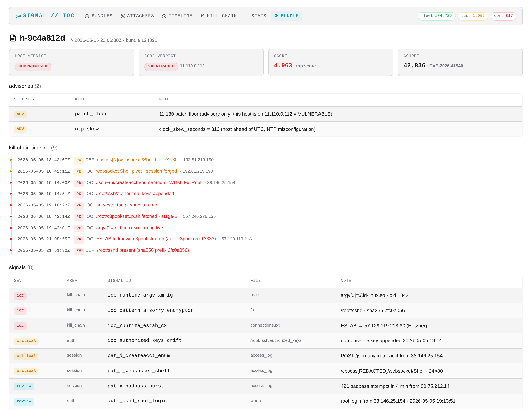Open /root/sshd present sha256 event
Viewport: 532px width, 411px height.
coord(143,250)
